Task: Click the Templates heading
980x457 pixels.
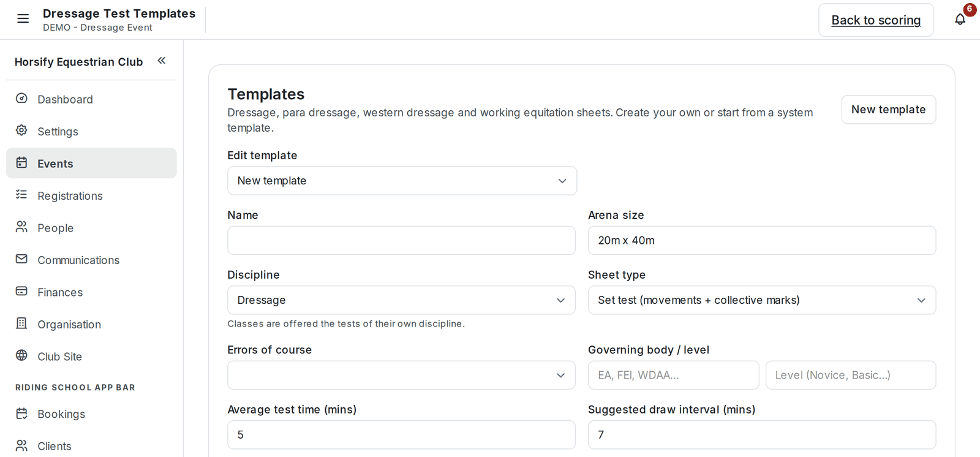Action: [x=266, y=94]
